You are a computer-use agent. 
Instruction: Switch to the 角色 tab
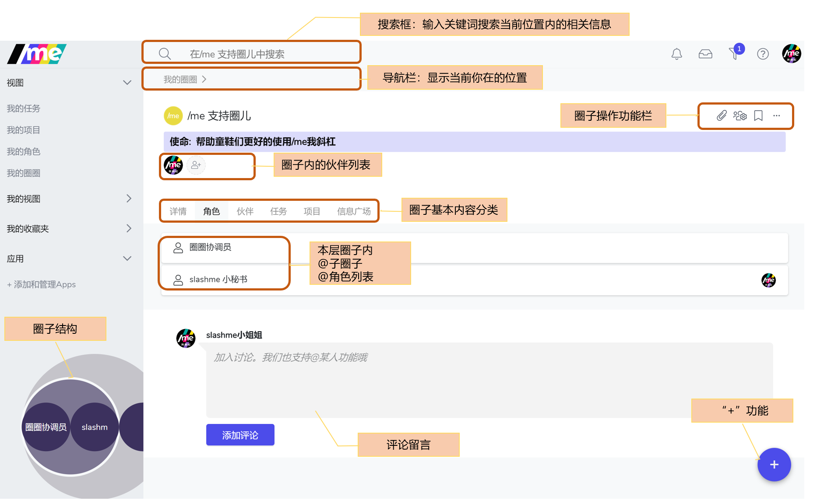[211, 211]
